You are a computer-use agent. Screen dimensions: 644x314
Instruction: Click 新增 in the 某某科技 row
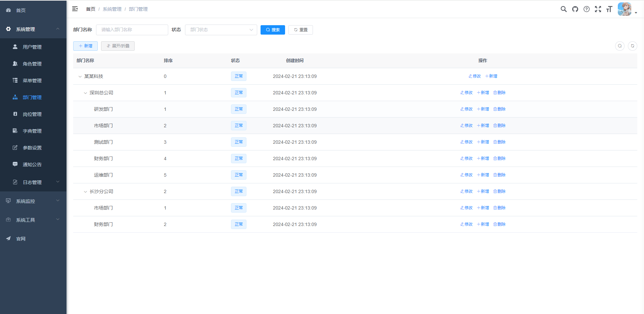491,76
